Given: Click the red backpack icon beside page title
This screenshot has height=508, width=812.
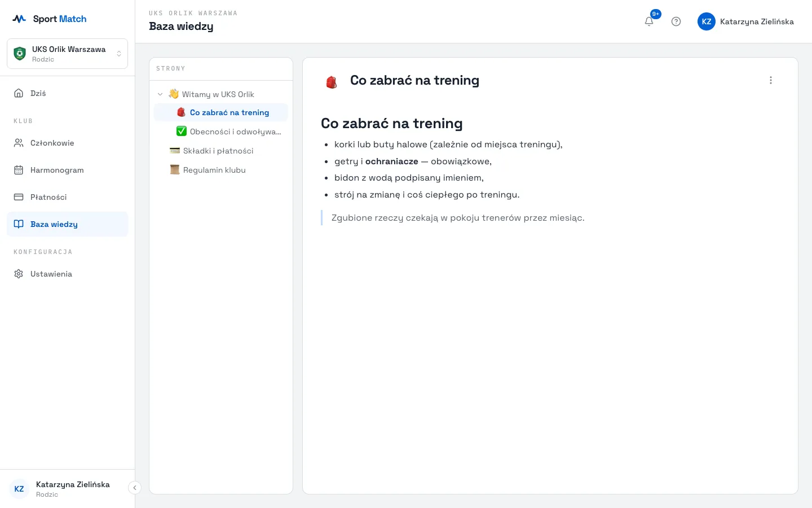Looking at the screenshot, I should pyautogui.click(x=332, y=82).
